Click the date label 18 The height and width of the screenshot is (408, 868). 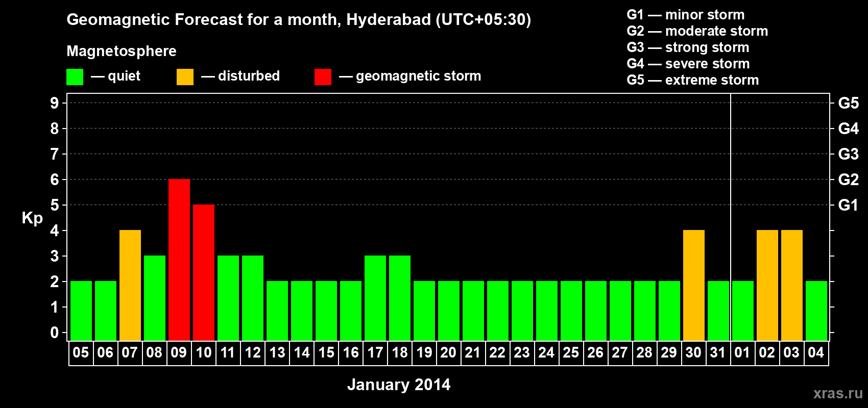pyautogui.click(x=399, y=353)
